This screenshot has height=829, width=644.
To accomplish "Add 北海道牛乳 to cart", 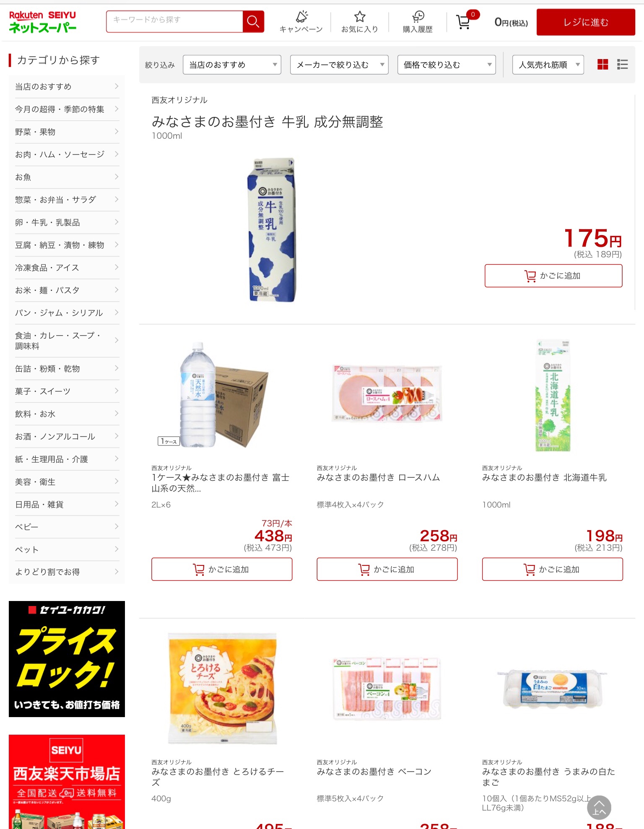I will tap(552, 569).
